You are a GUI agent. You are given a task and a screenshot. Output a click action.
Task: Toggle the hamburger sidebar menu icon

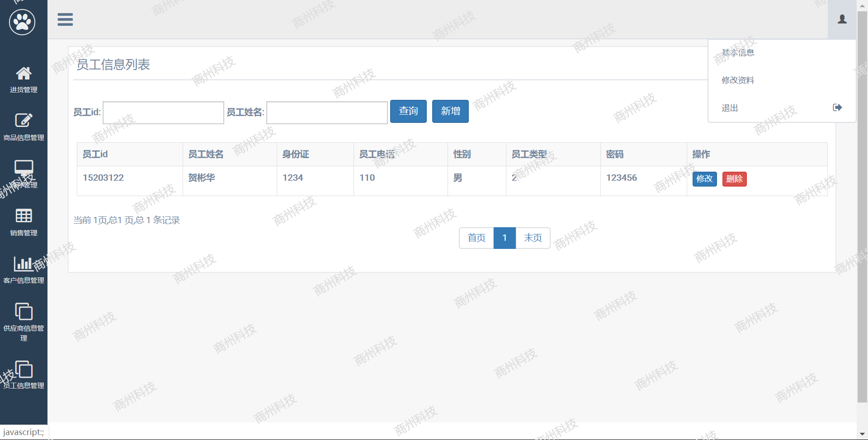click(65, 19)
